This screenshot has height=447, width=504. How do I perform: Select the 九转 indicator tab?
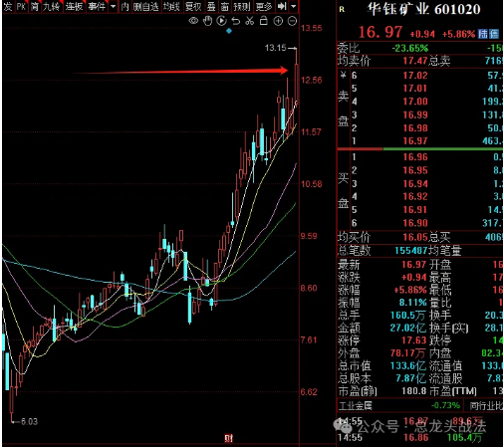click(52, 6)
